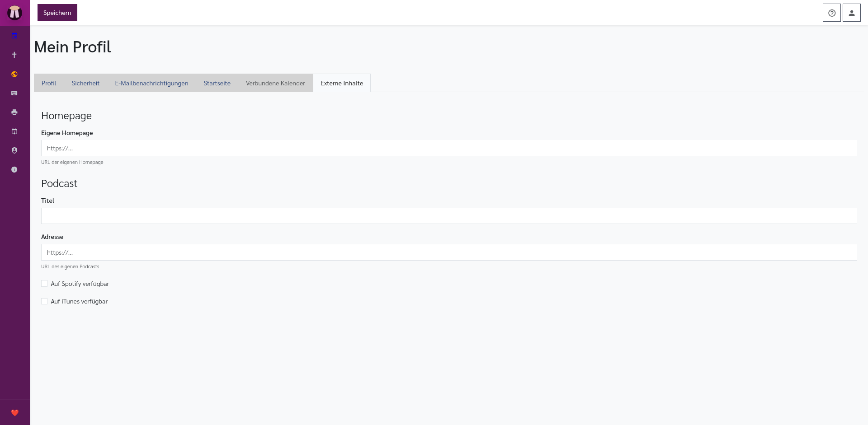The height and width of the screenshot is (425, 868).
Task: Focus the Podcast Adresse field
Action: tap(449, 252)
